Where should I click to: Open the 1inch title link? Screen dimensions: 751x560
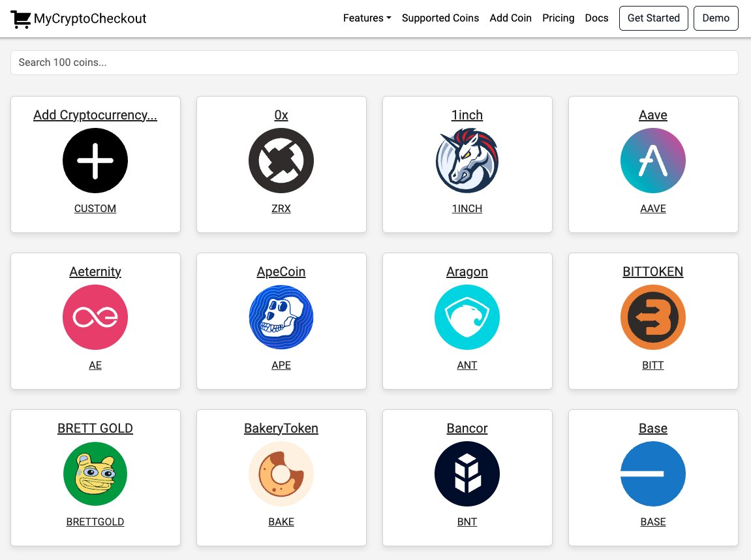[x=467, y=115]
